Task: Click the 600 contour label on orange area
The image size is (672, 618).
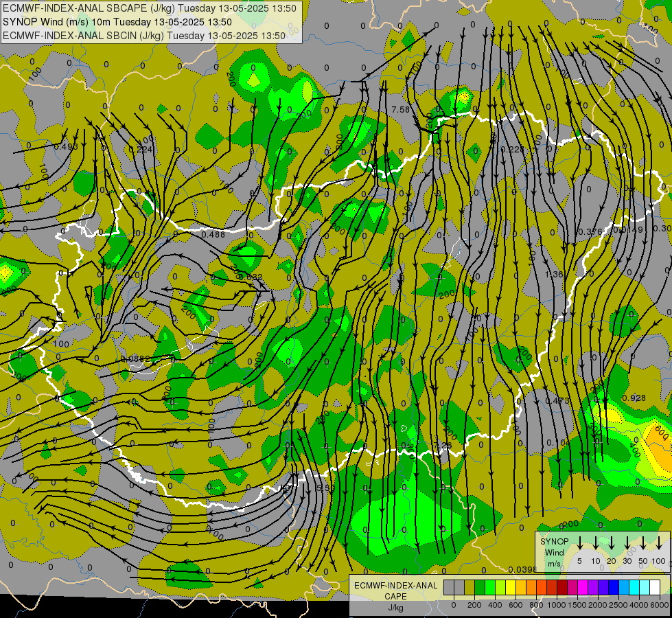Action: 661,433
